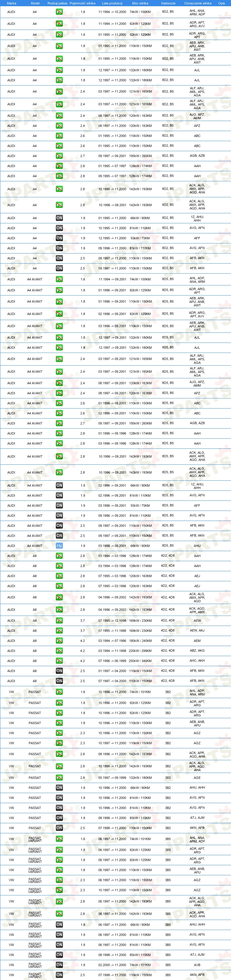Click the Marka column header
The image size is (231, 980).
12,3
